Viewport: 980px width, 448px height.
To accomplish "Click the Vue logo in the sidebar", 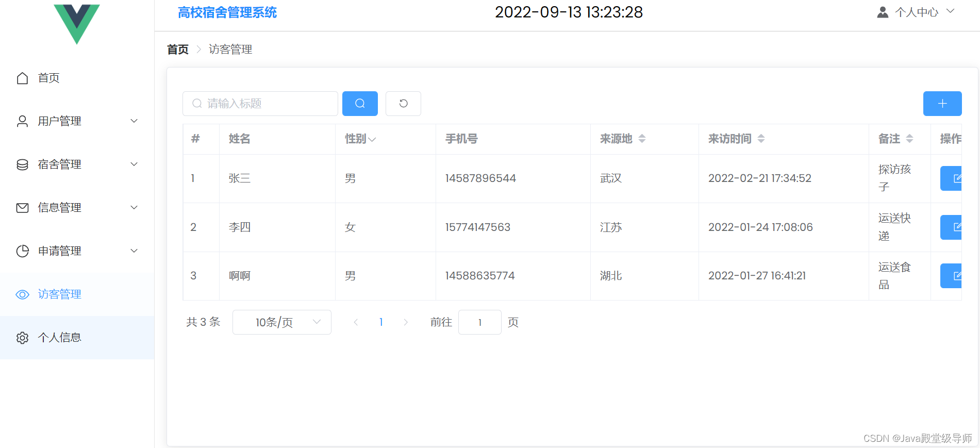I will click(77, 23).
